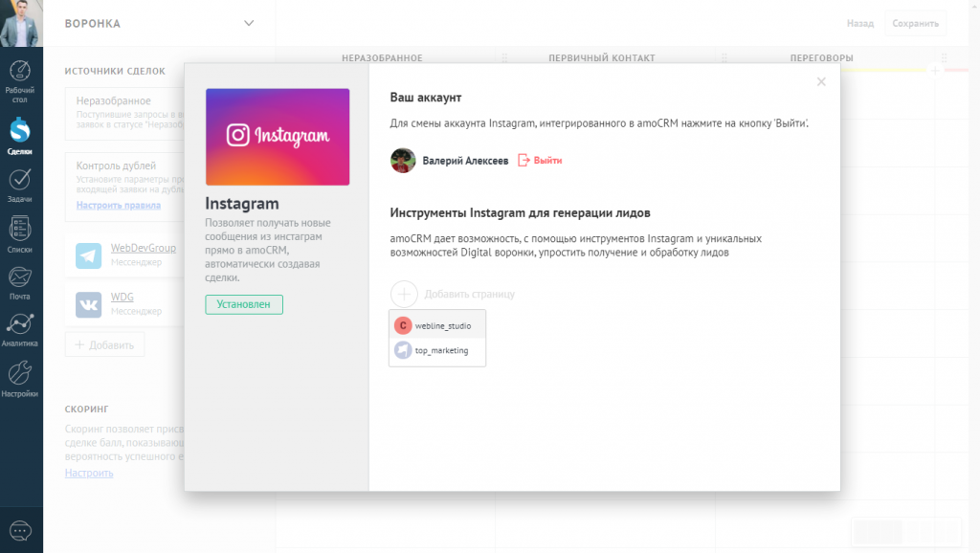Click the Контроль дублей card title
Image resolution: width=980 pixels, height=553 pixels.
coord(116,166)
